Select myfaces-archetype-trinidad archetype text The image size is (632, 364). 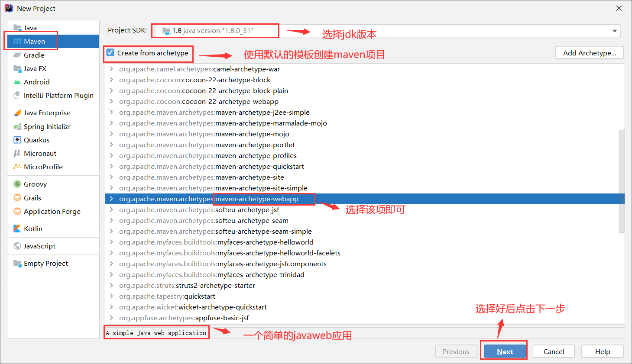pyautogui.click(x=261, y=274)
